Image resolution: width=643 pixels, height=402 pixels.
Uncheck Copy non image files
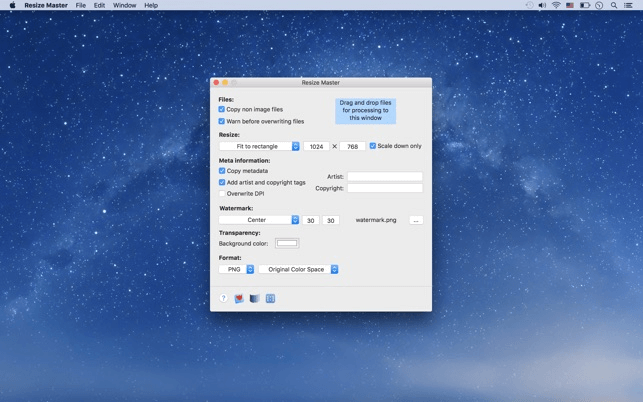[x=222, y=109]
